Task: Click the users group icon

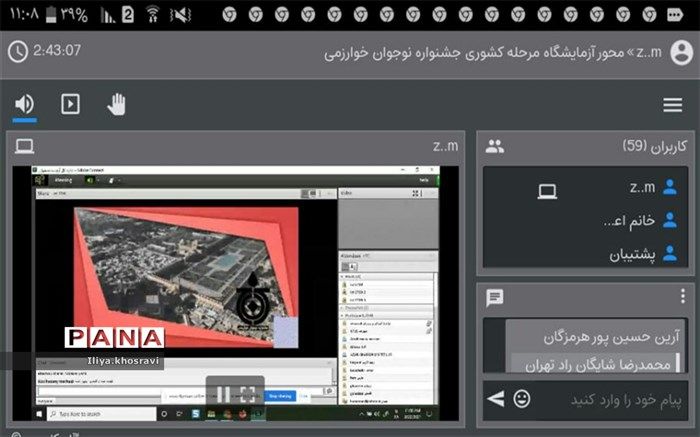Action: (494, 147)
